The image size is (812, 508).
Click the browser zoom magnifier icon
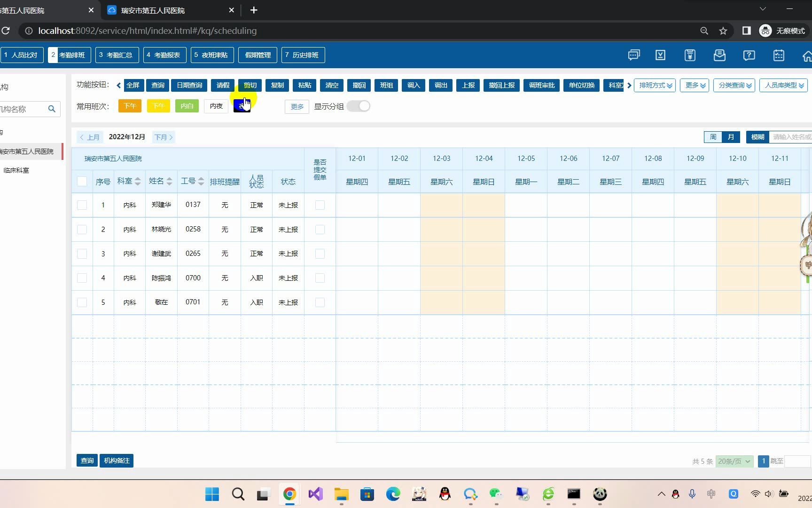pos(704,31)
